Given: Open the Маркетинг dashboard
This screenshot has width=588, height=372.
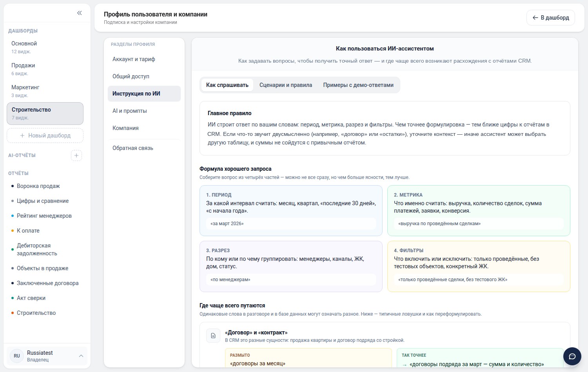Looking at the screenshot, I should coord(45,91).
